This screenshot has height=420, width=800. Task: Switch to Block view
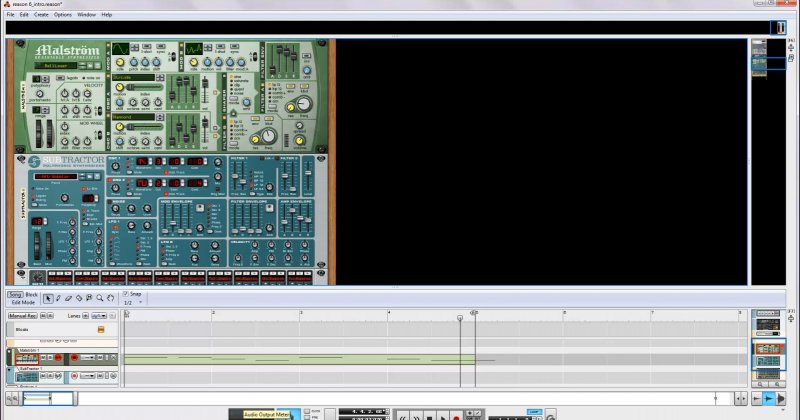[x=31, y=295]
